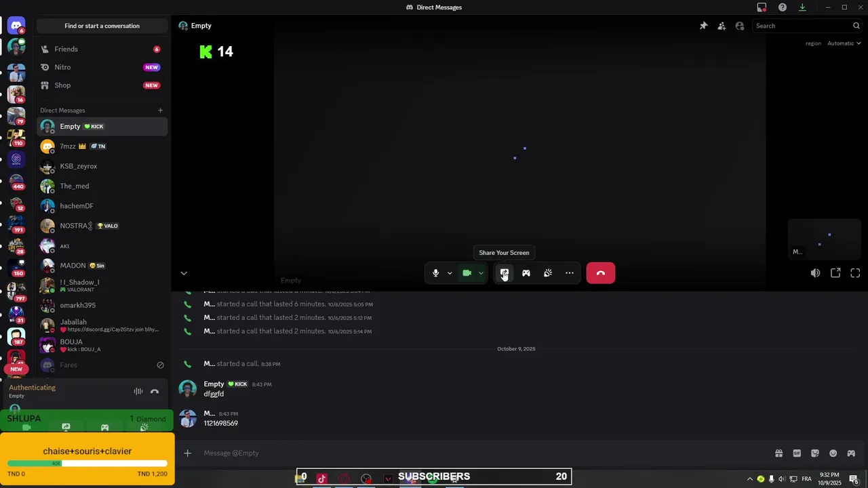Screen dimensions: 868x488
Task: Click the self-view video thumbnail
Action: 825,239
